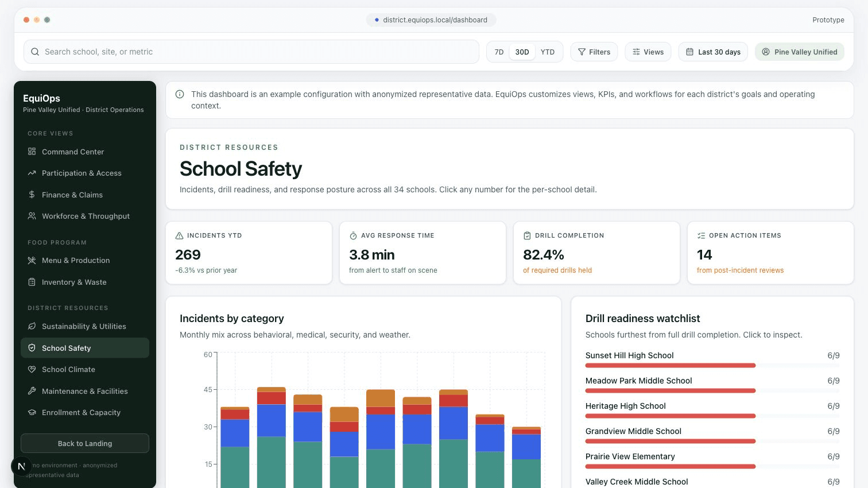Inspect Sunset Hill High School watchlist row
Viewport: 868px width, 488px height.
[x=712, y=359]
